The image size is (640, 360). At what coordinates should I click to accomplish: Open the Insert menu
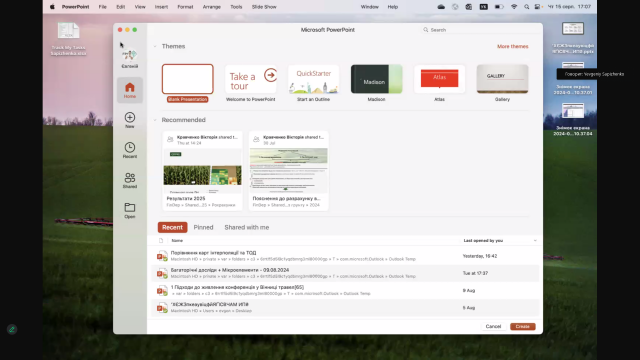point(161,7)
